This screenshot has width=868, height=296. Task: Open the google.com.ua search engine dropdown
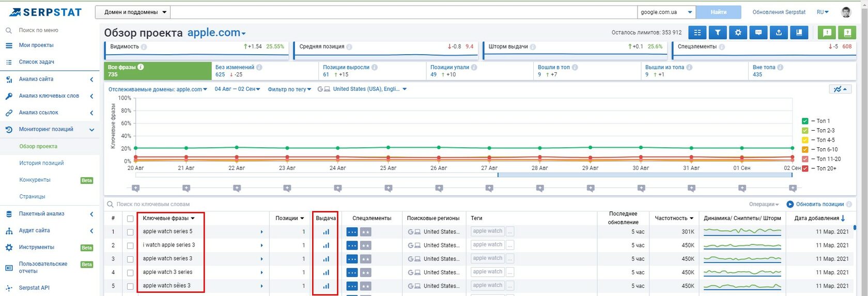coord(667,12)
